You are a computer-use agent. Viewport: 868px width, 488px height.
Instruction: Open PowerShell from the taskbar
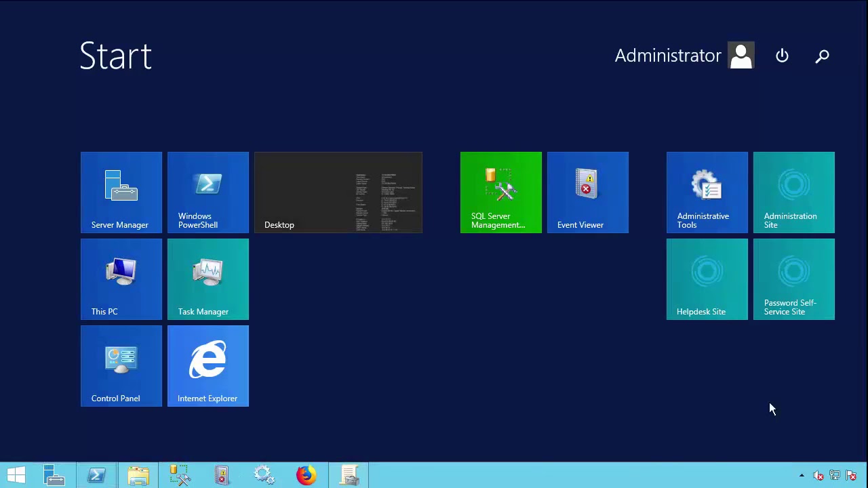pyautogui.click(x=96, y=475)
